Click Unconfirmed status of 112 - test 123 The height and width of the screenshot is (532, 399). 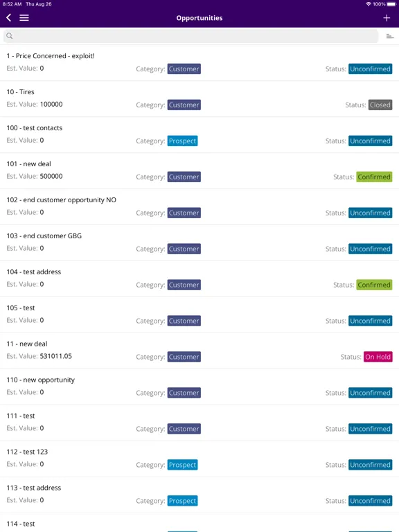(370, 465)
